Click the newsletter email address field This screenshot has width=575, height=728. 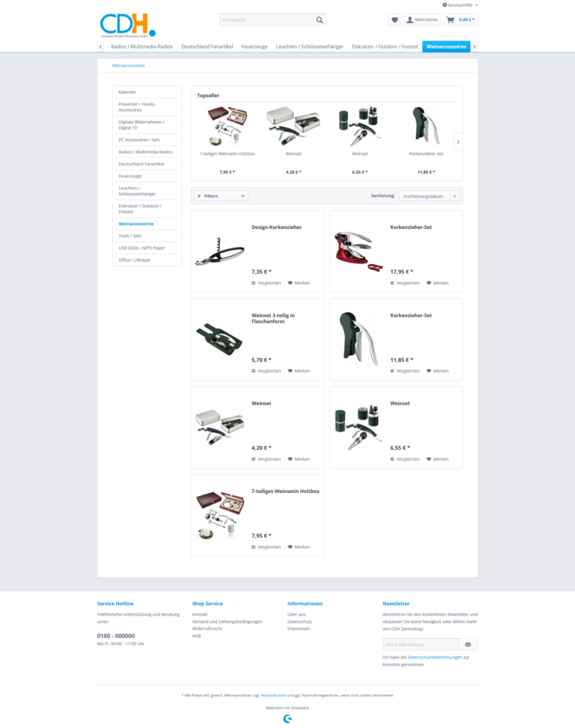click(420, 644)
